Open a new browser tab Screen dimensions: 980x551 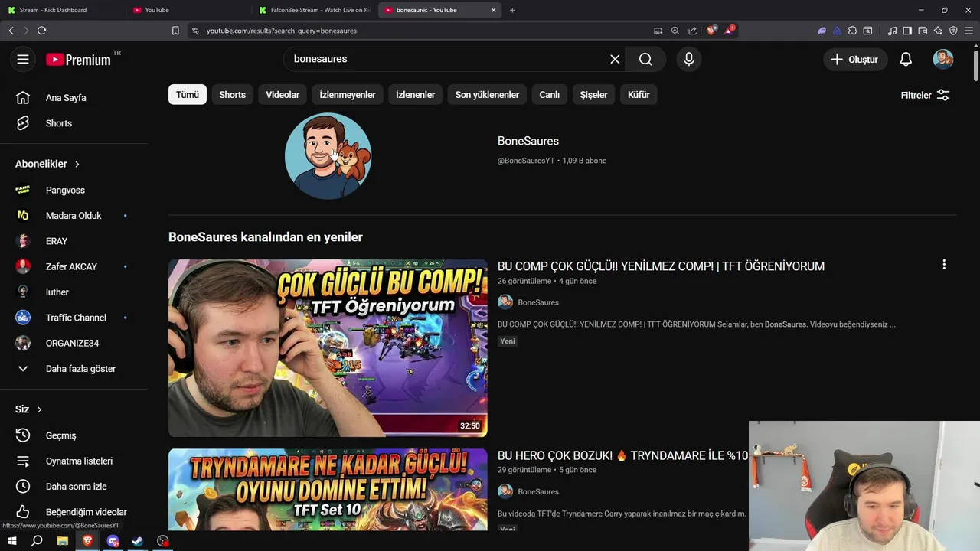tap(512, 10)
